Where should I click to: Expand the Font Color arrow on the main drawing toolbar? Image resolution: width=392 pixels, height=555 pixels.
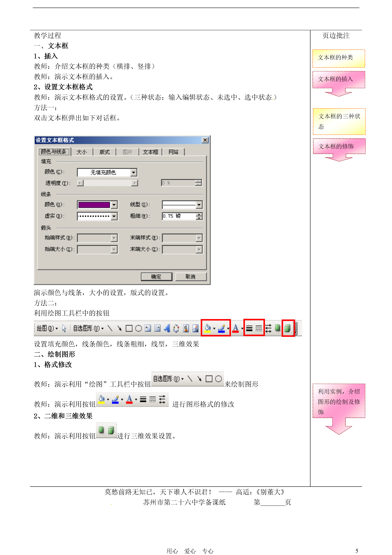coord(242,329)
